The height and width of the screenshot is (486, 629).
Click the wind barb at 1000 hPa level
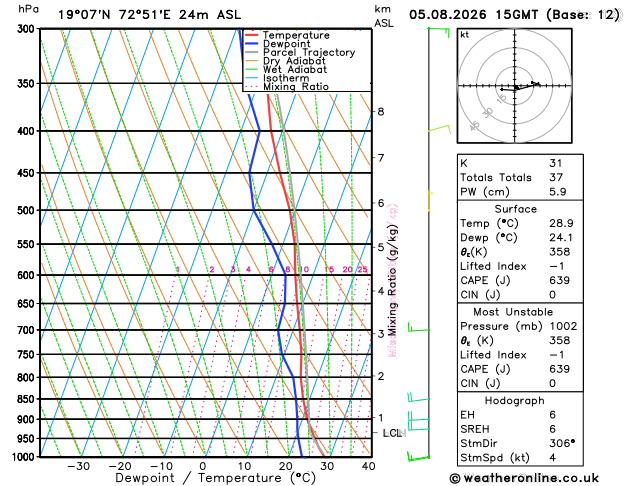pyautogui.click(x=418, y=456)
